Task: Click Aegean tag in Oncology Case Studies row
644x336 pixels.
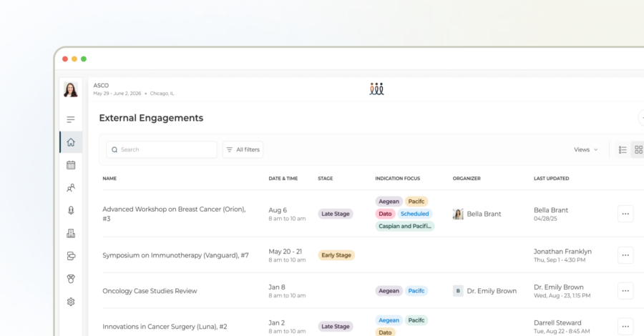Action: [x=389, y=291]
